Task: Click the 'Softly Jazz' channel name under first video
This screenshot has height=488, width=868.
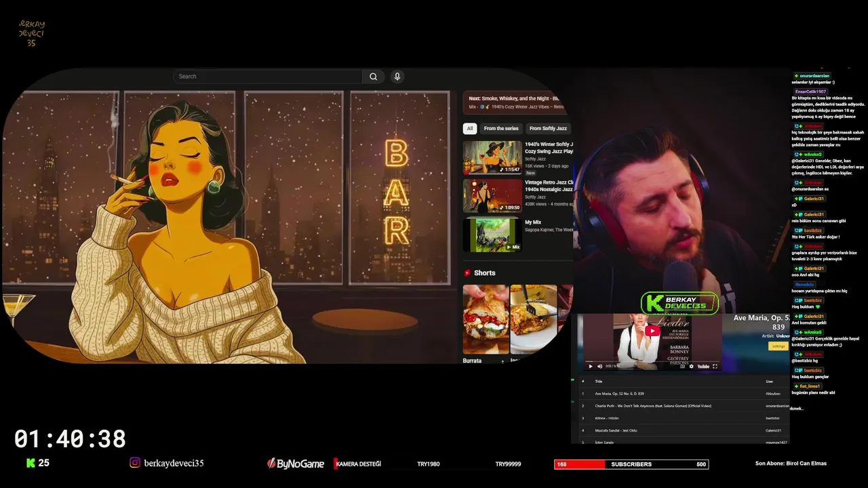Action: [x=535, y=159]
